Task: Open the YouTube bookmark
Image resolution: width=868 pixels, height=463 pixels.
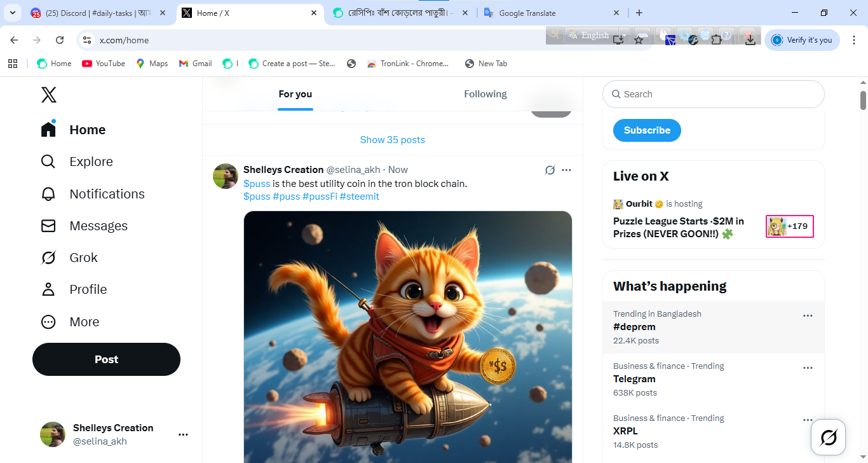Action: (104, 64)
